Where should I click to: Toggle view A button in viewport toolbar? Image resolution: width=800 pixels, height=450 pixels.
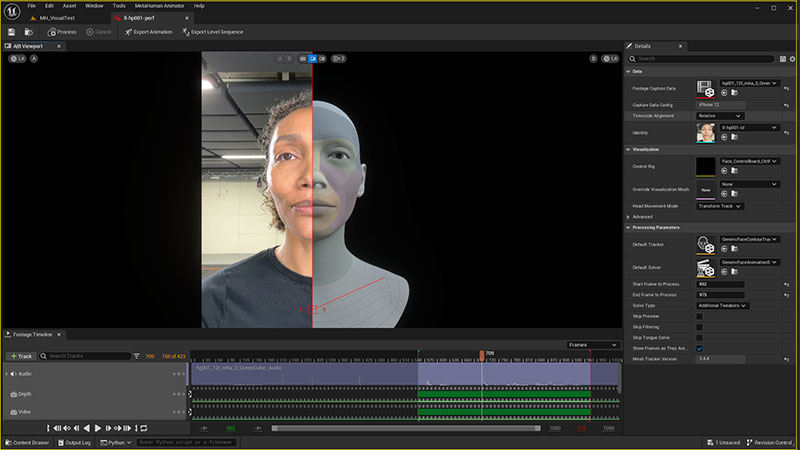280,59
